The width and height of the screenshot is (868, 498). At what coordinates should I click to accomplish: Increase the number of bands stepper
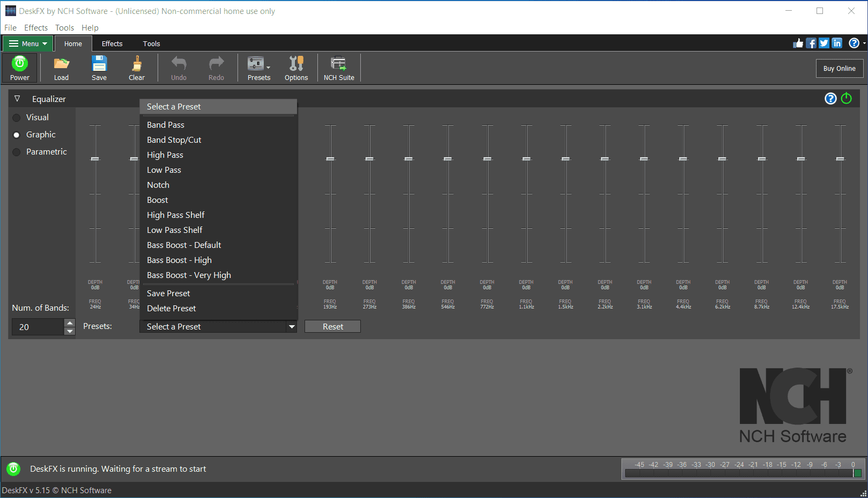[70, 323]
